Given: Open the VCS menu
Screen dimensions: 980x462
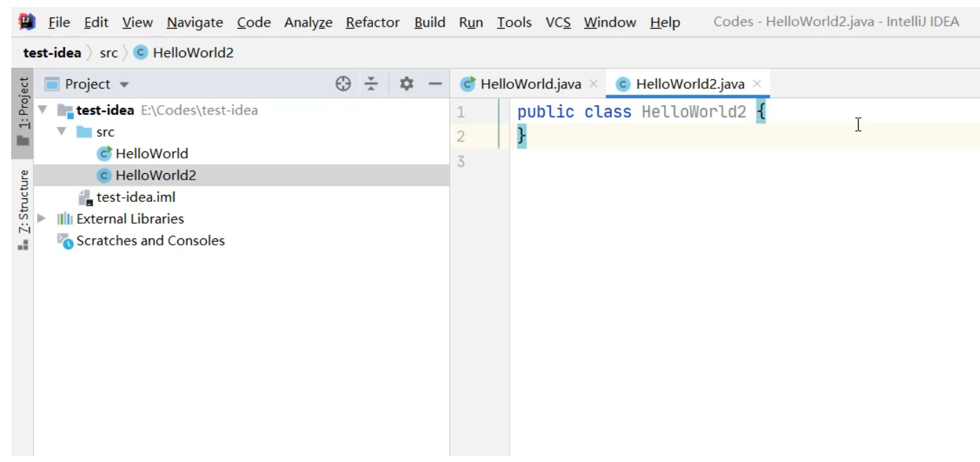Looking at the screenshot, I should pyautogui.click(x=558, y=22).
